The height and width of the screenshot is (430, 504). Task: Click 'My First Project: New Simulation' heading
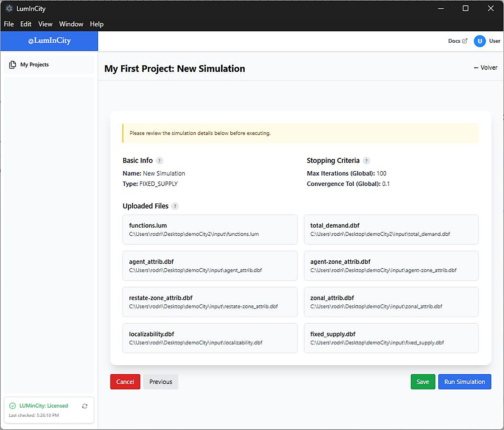coord(175,69)
